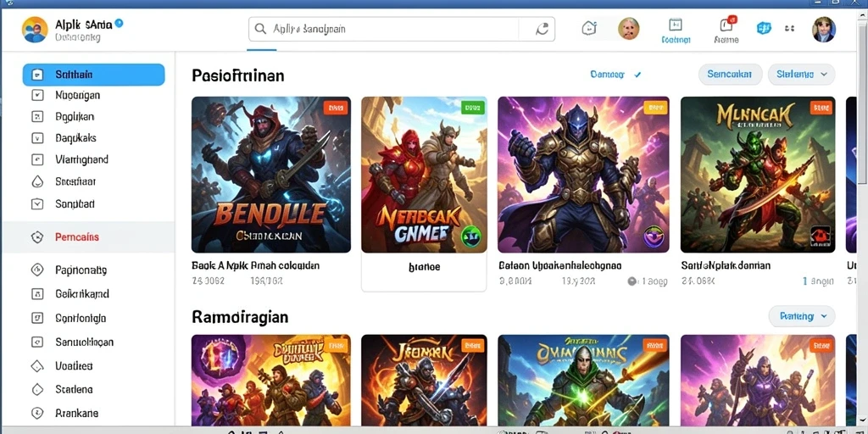Open Nuoerigan in the sidebar
868x434 pixels.
(77, 95)
